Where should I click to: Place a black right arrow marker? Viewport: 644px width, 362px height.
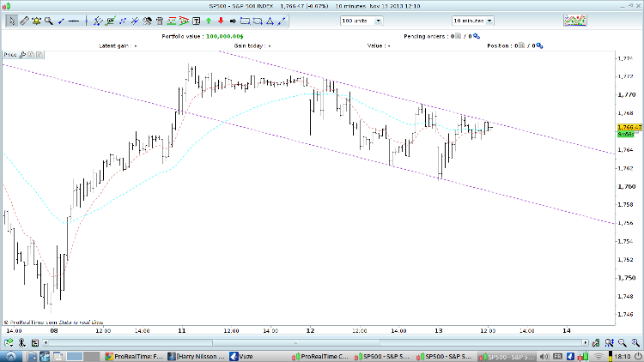233,21
